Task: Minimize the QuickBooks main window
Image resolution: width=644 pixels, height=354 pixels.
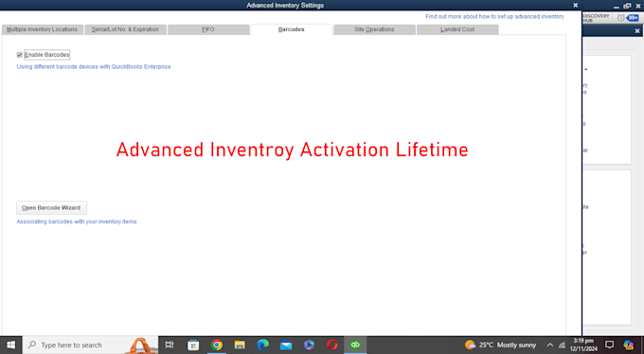Action: [617, 7]
